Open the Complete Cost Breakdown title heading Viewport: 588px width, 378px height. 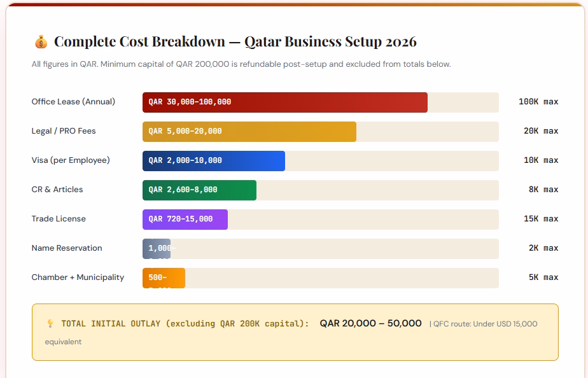coord(235,41)
